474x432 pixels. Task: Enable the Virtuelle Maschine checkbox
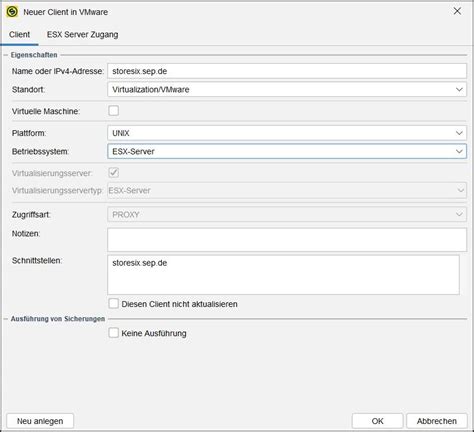pos(114,111)
